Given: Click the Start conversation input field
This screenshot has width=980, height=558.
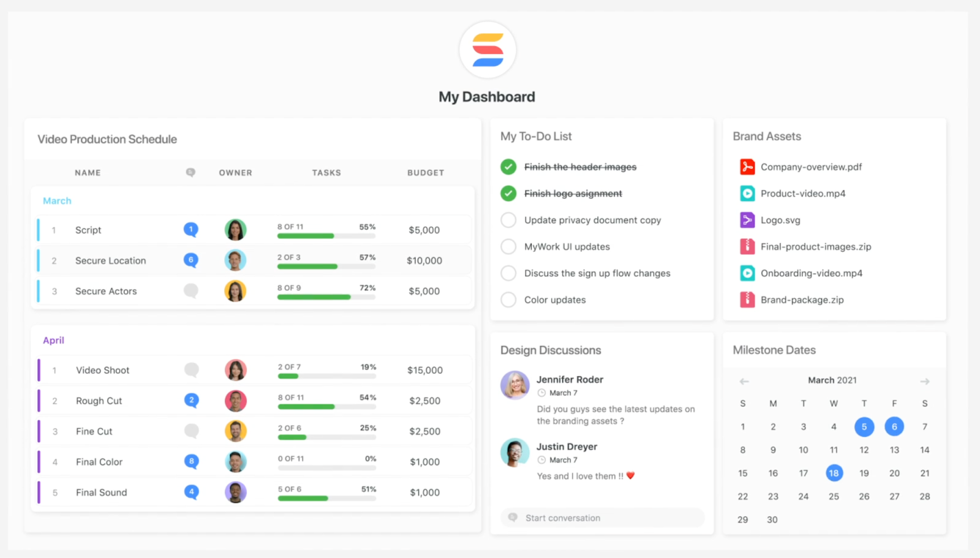Looking at the screenshot, I should pyautogui.click(x=602, y=518).
